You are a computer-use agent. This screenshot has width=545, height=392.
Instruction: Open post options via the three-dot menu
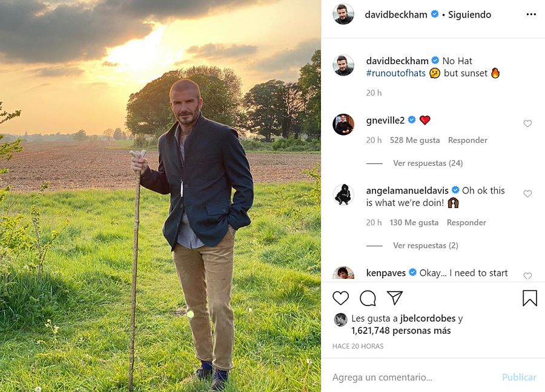[x=530, y=13]
